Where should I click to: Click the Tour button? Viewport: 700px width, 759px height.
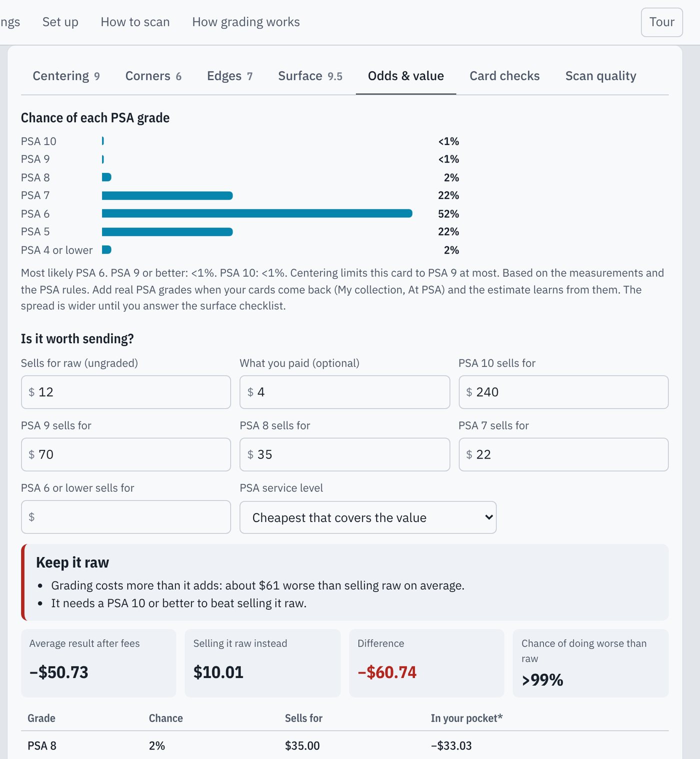coord(661,22)
